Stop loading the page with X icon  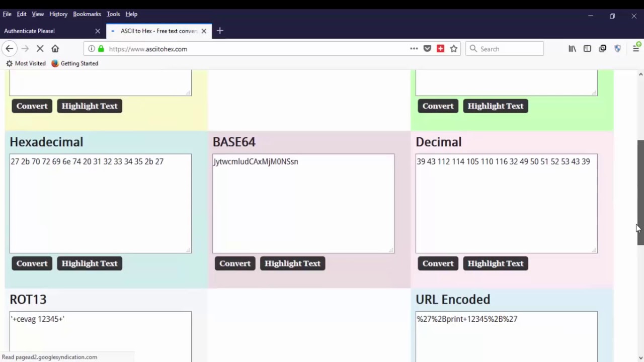click(x=40, y=49)
